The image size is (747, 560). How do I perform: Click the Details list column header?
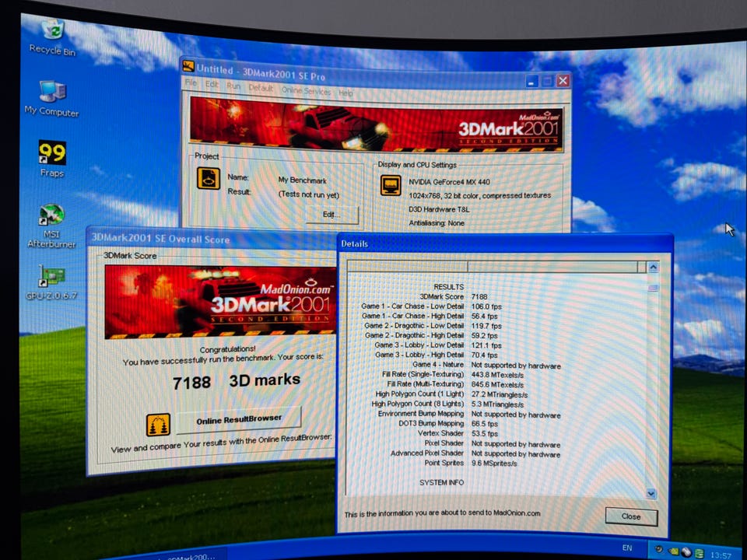(496, 267)
